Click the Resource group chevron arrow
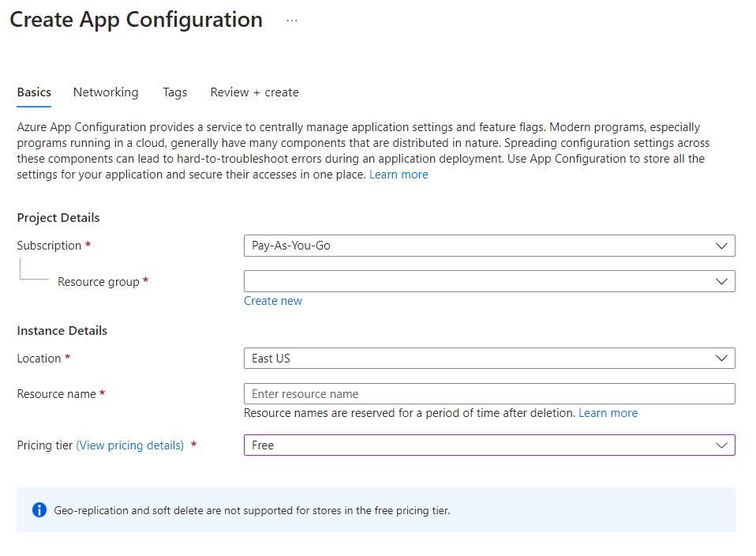Viewport: 756px width, 556px height. tap(721, 282)
